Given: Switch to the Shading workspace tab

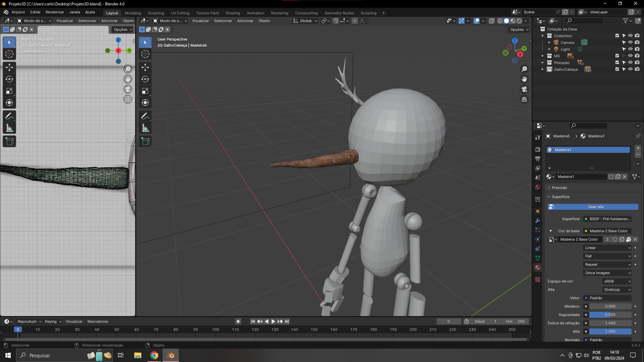Looking at the screenshot, I should pos(232,13).
